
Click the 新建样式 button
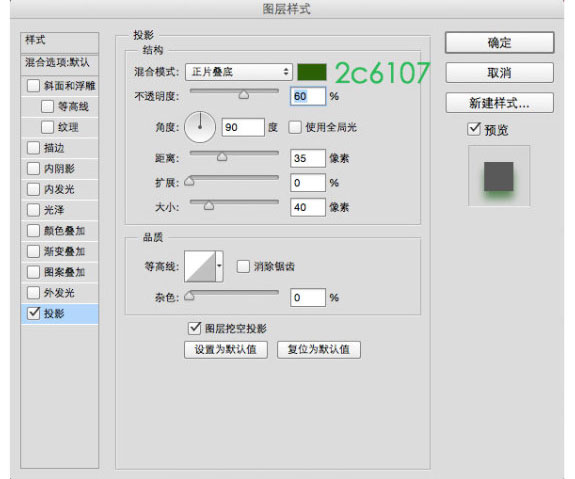pos(499,103)
